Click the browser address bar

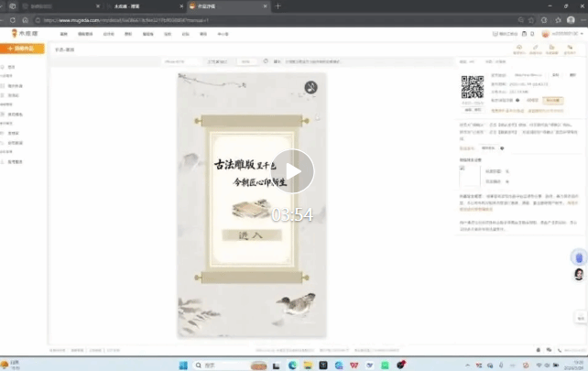click(278, 20)
